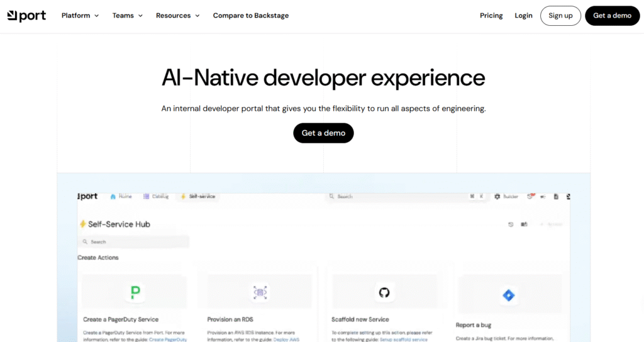Expand the Platform dropdown menu
Image resolution: width=644 pixels, height=342 pixels.
(x=80, y=16)
